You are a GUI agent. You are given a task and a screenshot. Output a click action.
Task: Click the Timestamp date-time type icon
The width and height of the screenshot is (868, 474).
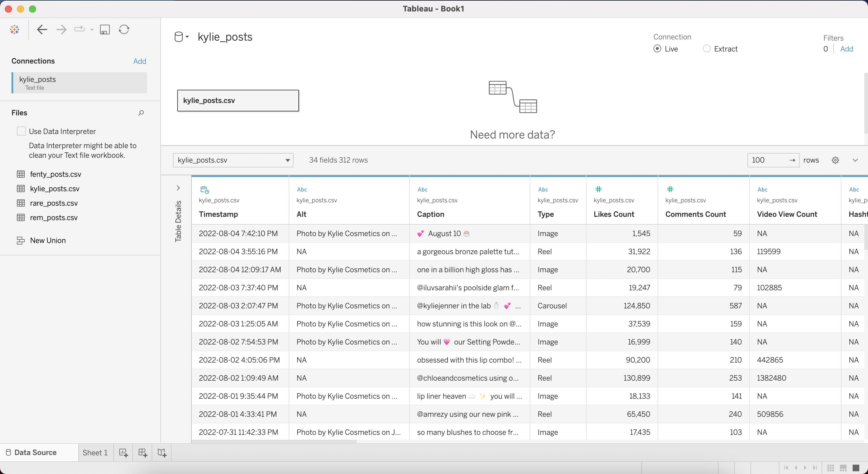point(205,189)
